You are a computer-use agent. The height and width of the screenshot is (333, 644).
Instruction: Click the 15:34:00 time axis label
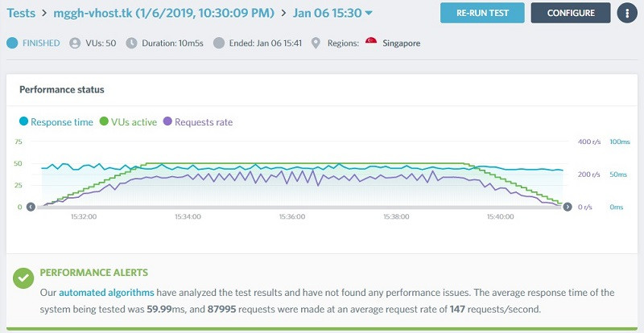[188, 217]
